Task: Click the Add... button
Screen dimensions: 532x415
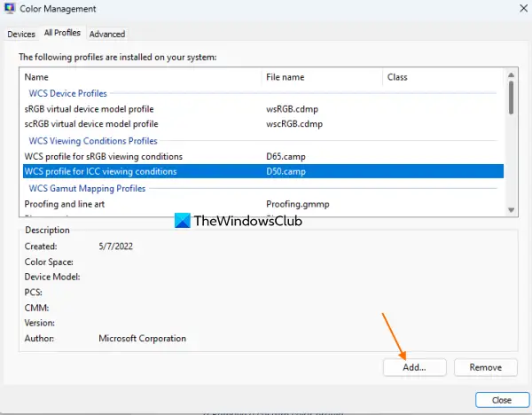Action: click(415, 367)
